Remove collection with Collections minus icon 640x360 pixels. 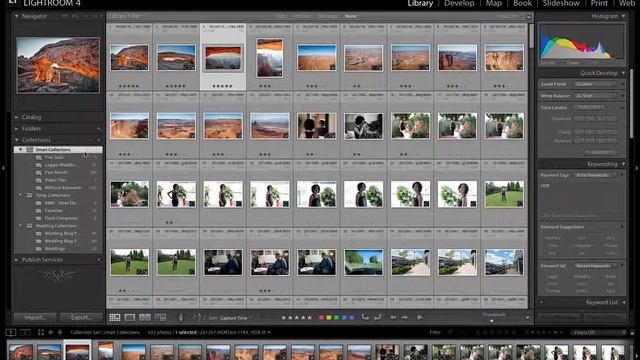point(91,140)
